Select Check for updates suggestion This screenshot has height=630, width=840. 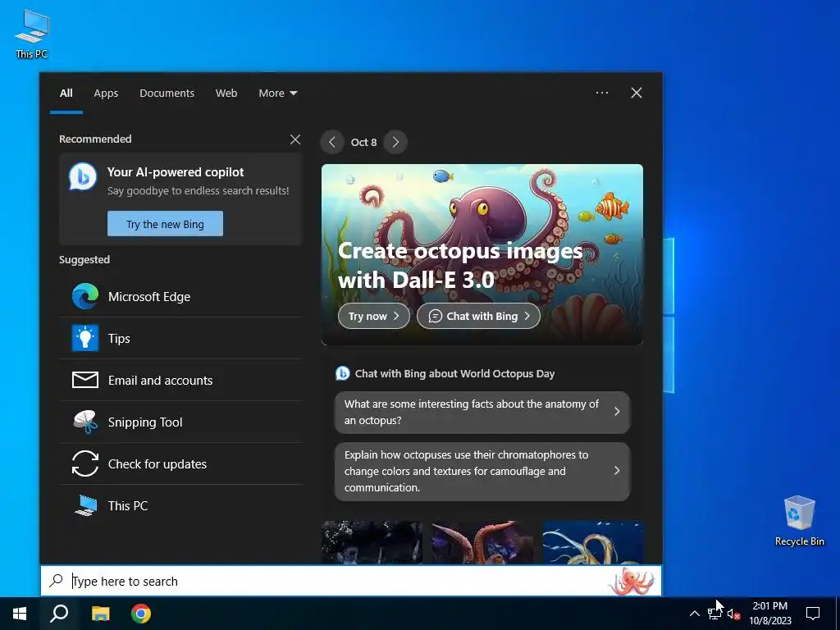pos(180,464)
